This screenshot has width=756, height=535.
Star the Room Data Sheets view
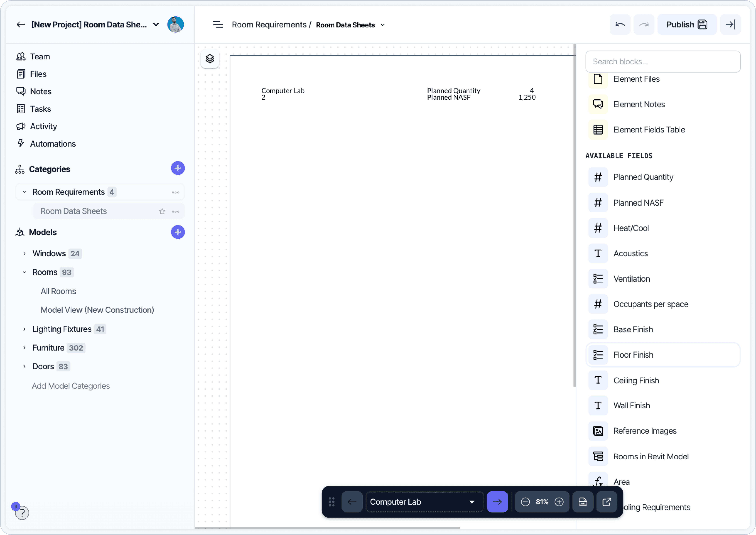point(162,211)
